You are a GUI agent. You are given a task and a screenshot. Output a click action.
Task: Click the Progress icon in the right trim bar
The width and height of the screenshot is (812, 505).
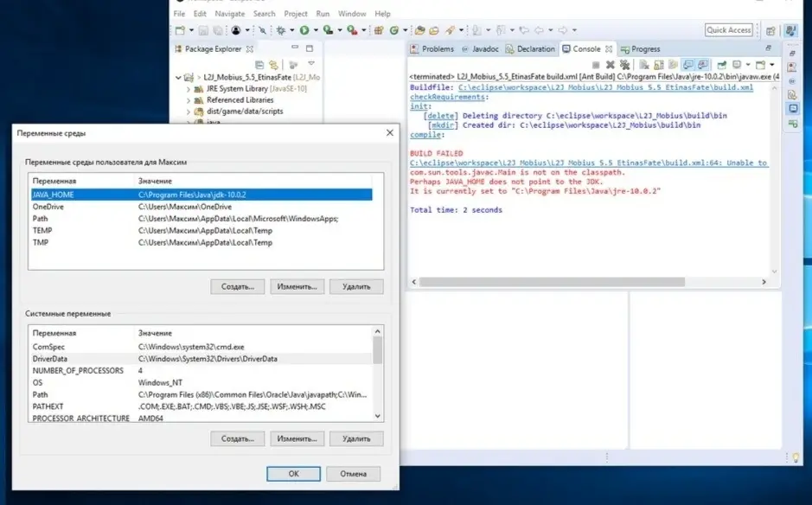pos(793,124)
